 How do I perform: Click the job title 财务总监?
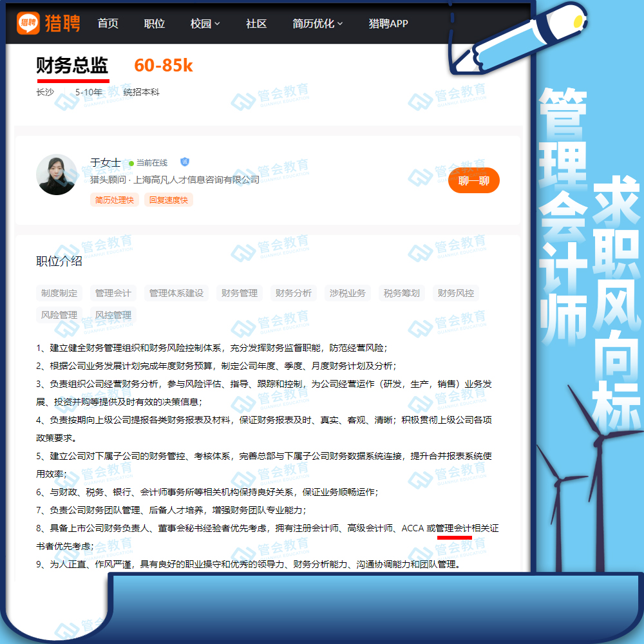tap(72, 66)
